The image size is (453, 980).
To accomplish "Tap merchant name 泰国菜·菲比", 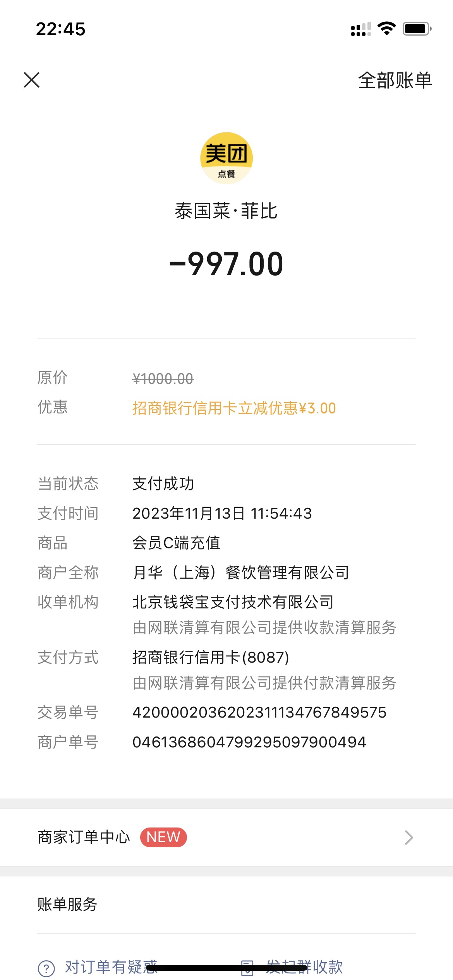I will coord(226,211).
